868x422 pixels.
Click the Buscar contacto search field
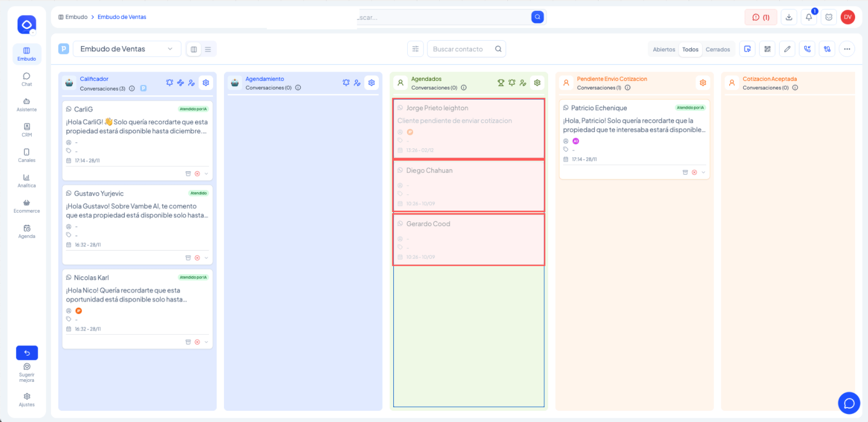pos(461,49)
